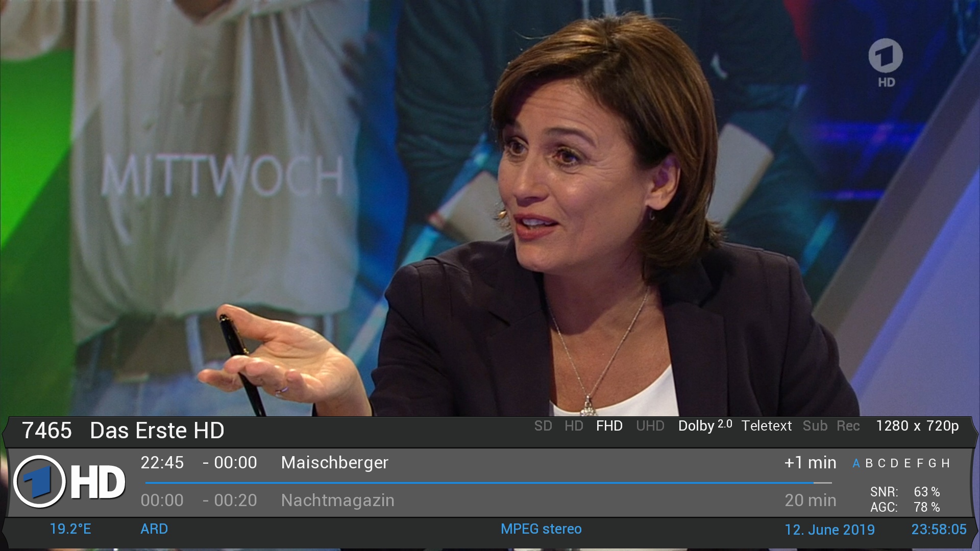Click the Das Erste HD watermark on video

pyautogui.click(x=886, y=63)
